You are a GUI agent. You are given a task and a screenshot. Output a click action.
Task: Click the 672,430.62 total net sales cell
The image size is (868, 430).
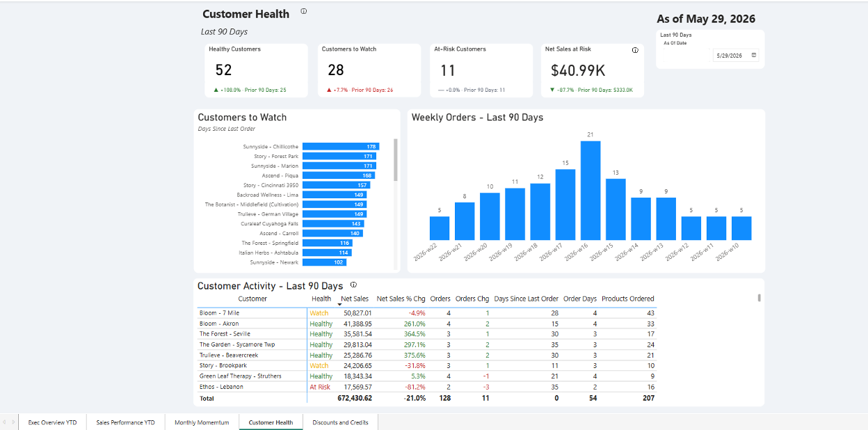pos(354,399)
